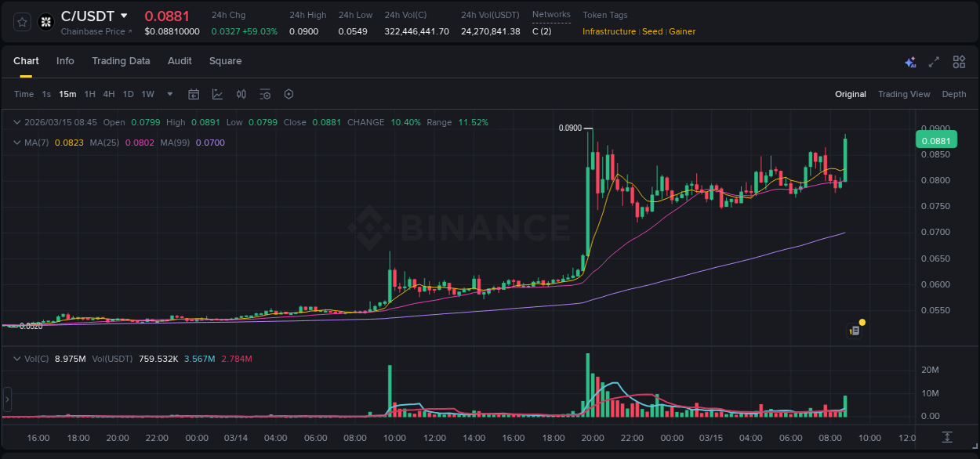The image size is (980, 459).
Task: Click the Seed token tag link
Action: pyautogui.click(x=652, y=31)
